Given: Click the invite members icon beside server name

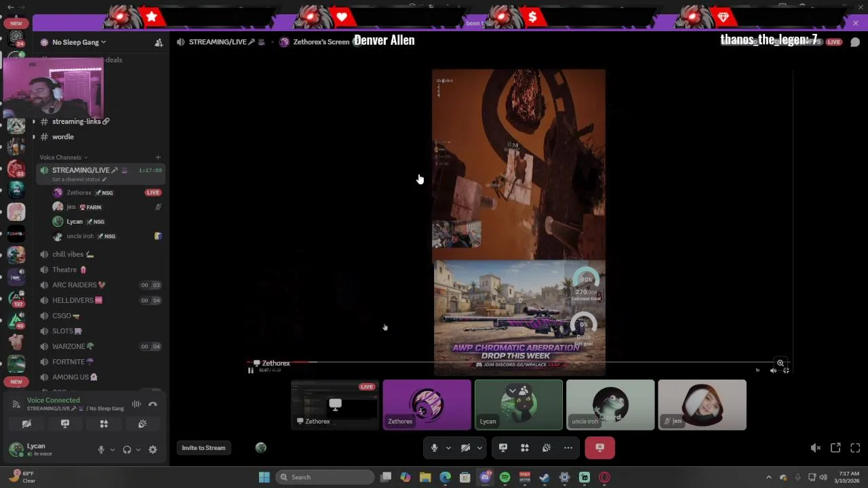Looking at the screenshot, I should 159,42.
